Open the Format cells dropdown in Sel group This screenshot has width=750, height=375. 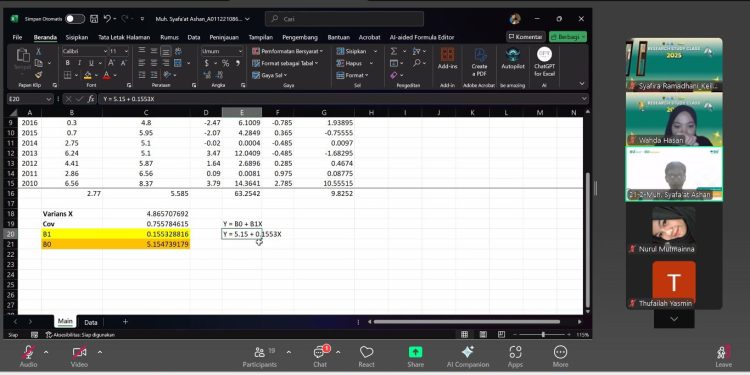point(353,75)
